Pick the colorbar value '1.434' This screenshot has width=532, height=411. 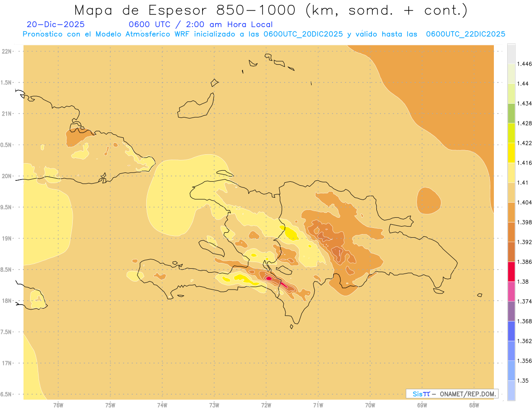[524, 103]
